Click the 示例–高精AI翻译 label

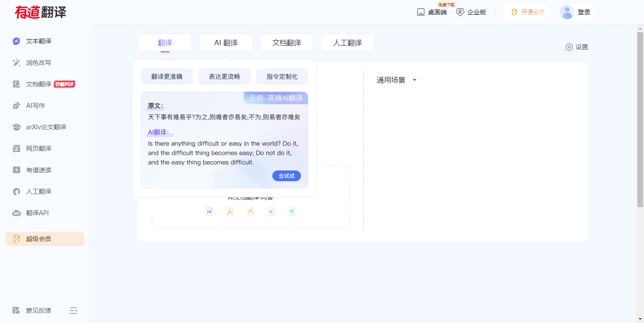[276, 98]
